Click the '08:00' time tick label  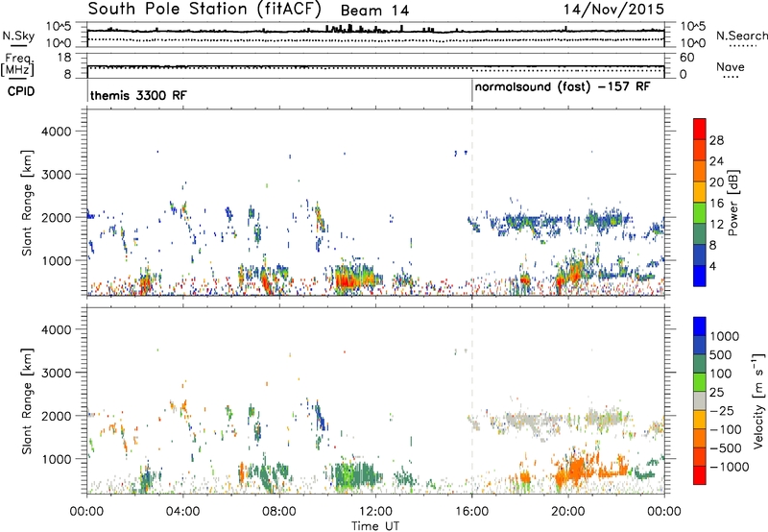(279, 512)
